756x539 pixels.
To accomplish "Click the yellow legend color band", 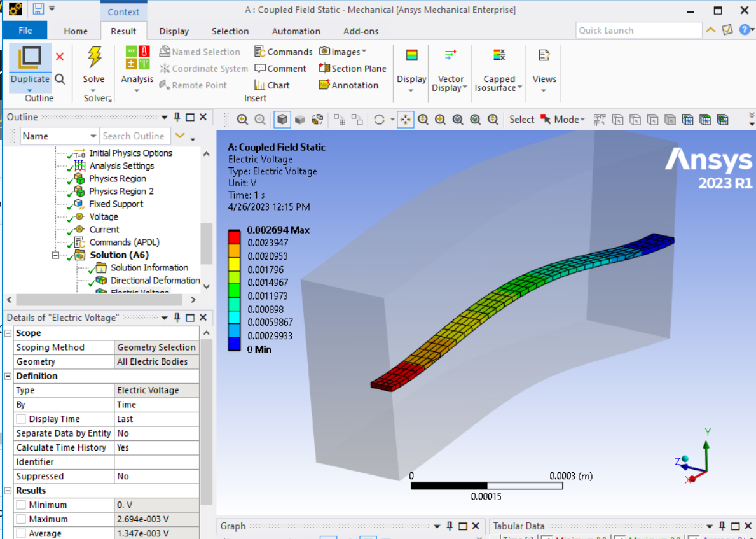I will pos(234,263).
